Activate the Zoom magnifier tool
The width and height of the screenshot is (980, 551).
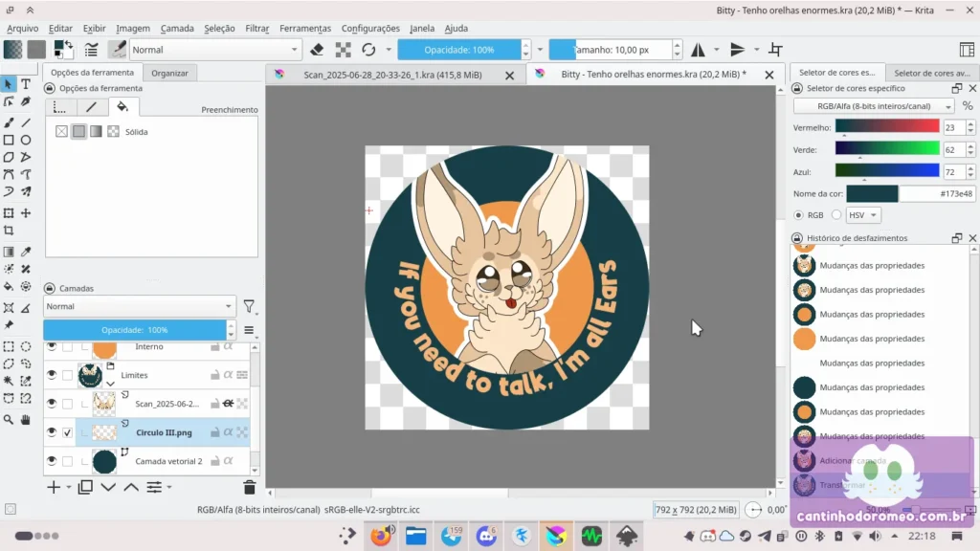(9, 420)
